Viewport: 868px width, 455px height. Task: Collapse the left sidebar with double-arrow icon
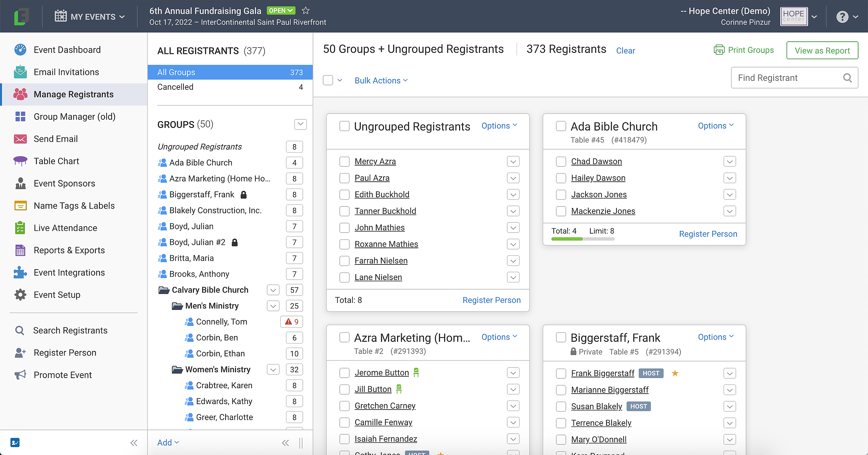134,443
